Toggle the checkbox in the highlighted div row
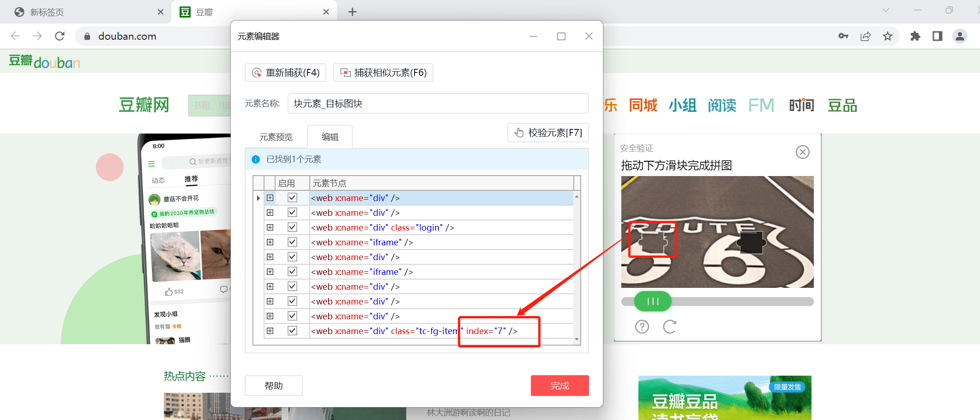This screenshot has height=420, width=980. click(x=292, y=198)
